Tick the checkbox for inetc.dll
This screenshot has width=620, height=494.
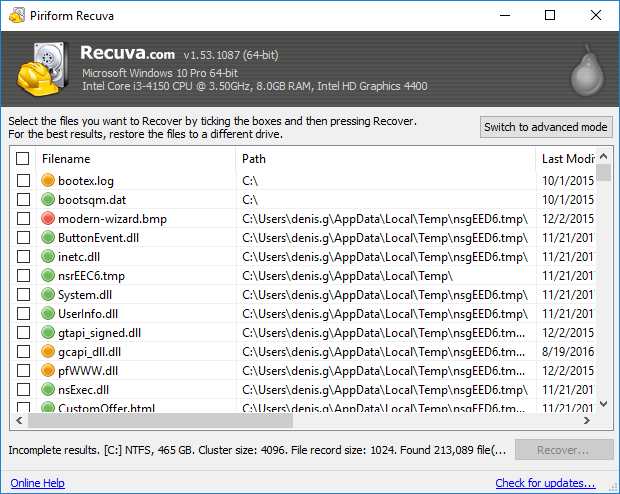[x=23, y=256]
